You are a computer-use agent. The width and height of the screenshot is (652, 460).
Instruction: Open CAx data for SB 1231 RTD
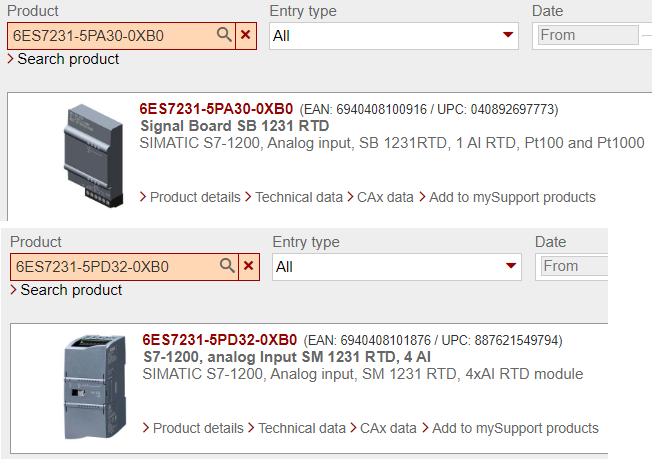click(385, 197)
